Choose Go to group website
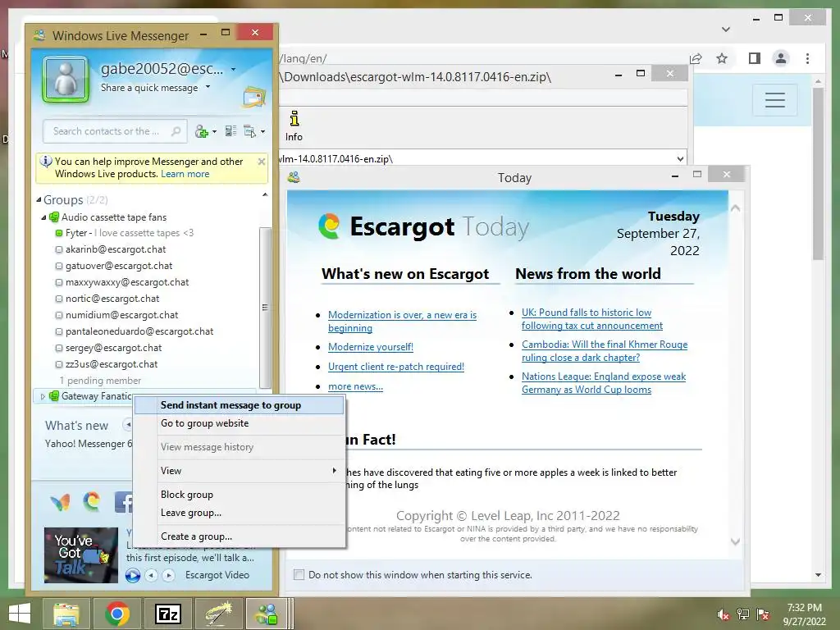 click(x=239, y=423)
